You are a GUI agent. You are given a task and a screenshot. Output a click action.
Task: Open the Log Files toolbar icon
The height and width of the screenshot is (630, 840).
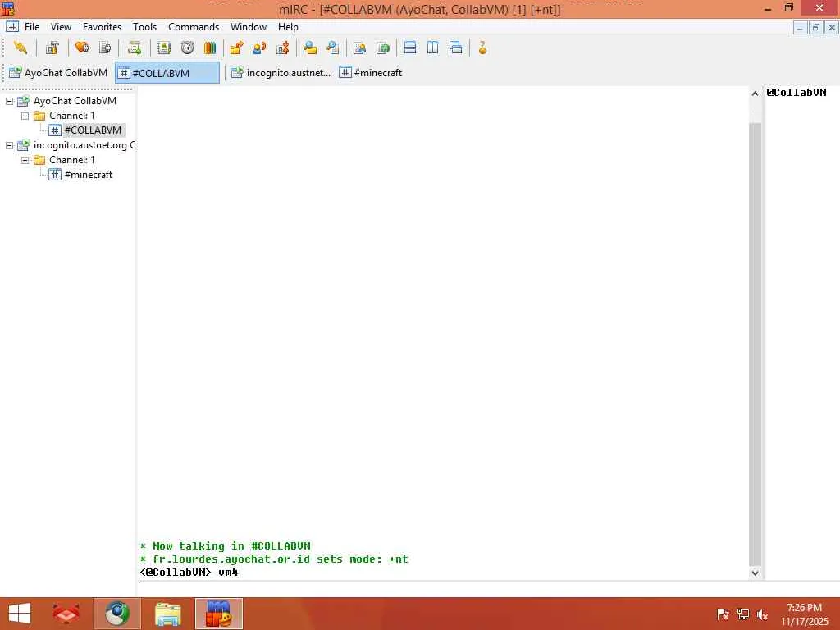click(333, 48)
